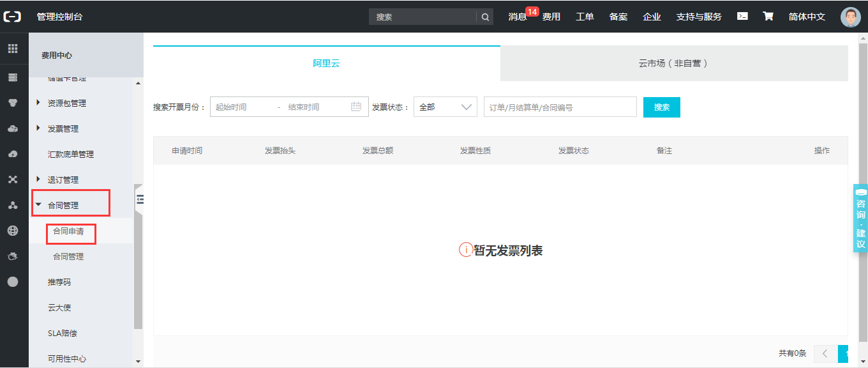Open the product grid menu icon

[13, 49]
